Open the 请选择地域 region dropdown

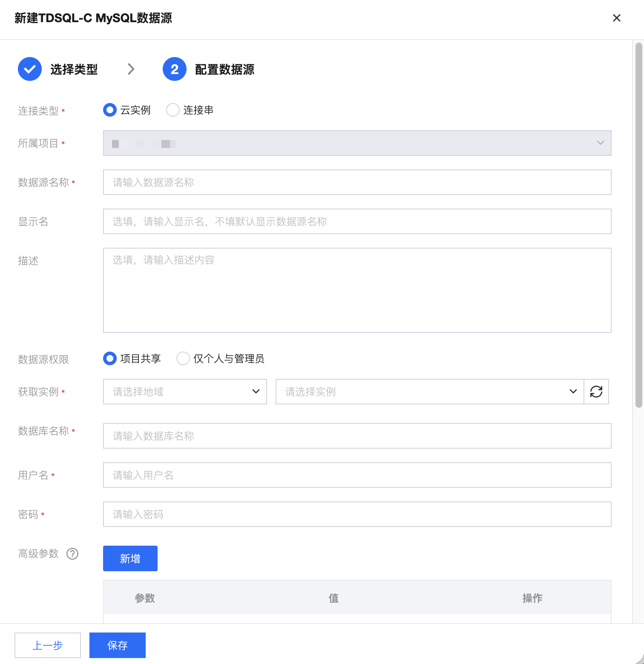coord(185,392)
